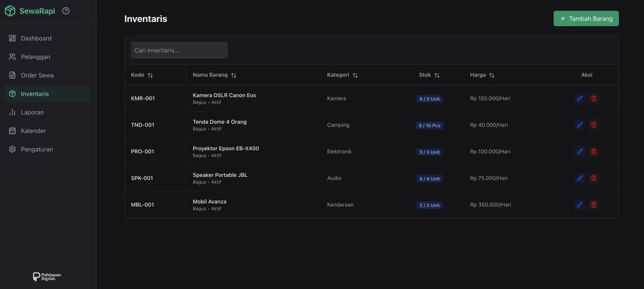
Task: Delete Kamera DSLR Canon Eos with trash icon
Action: click(594, 99)
